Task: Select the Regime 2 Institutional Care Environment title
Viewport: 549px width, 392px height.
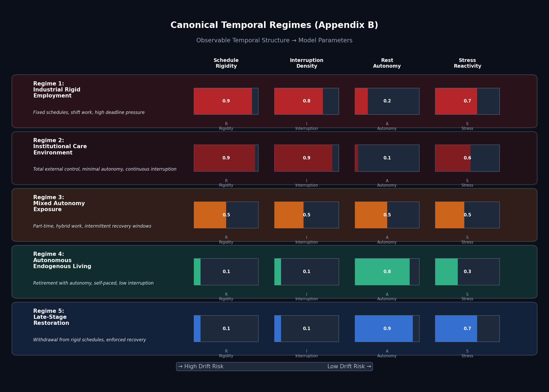Action: [x=60, y=147]
